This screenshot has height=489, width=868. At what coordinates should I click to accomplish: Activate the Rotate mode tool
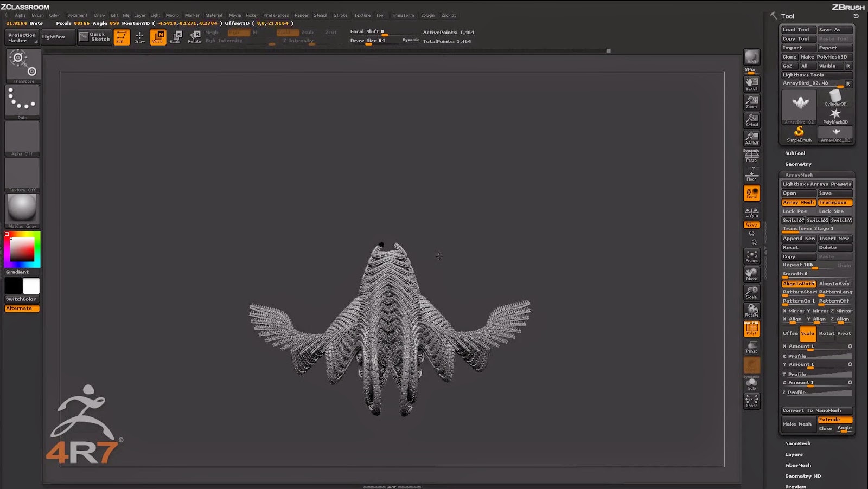194,36
